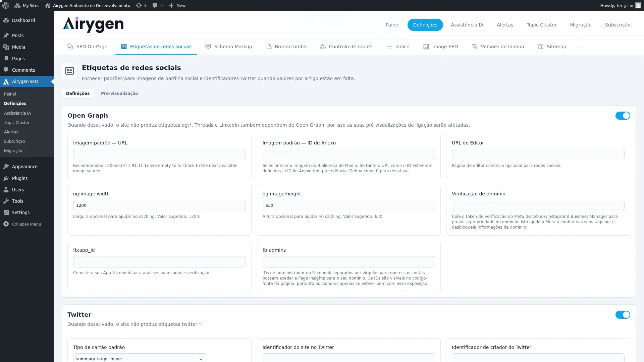Click the Schema Markup tab icon
Screen dimensions: 644x362
tap(208, 47)
